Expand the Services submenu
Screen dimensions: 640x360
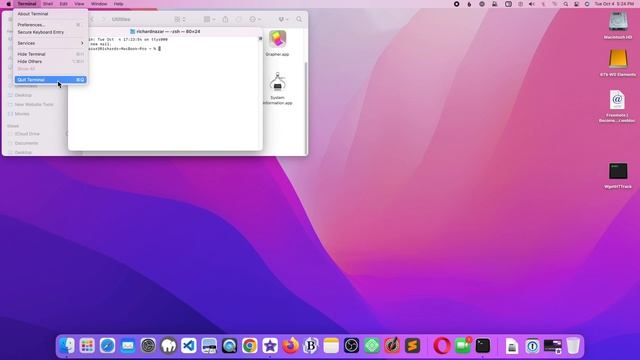[51, 43]
